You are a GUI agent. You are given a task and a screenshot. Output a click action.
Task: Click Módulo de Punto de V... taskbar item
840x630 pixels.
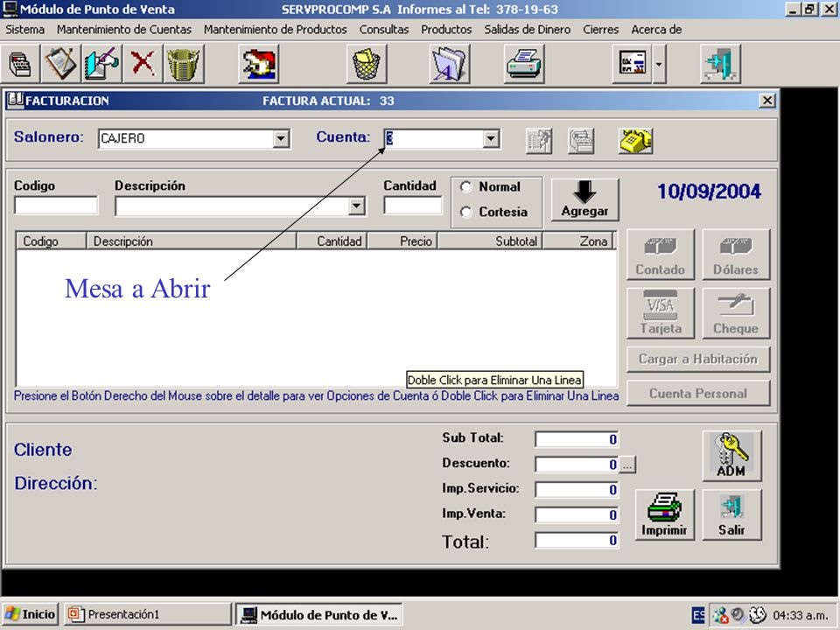pyautogui.click(x=319, y=614)
